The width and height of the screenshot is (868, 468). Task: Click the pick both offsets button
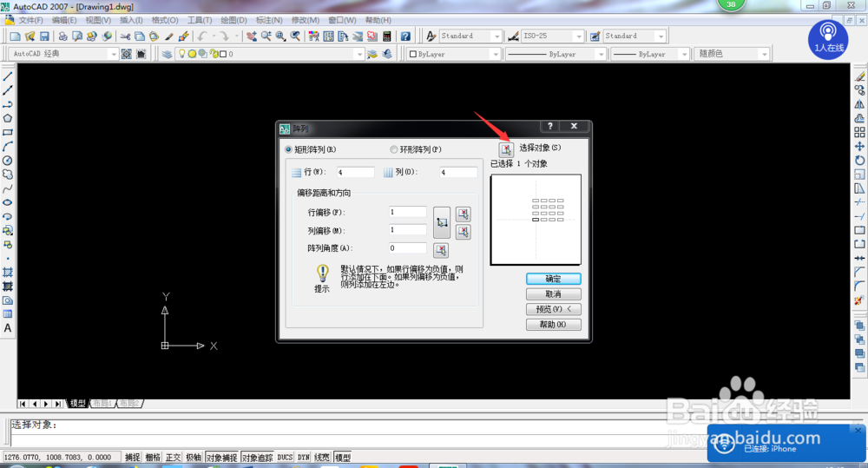coord(442,222)
